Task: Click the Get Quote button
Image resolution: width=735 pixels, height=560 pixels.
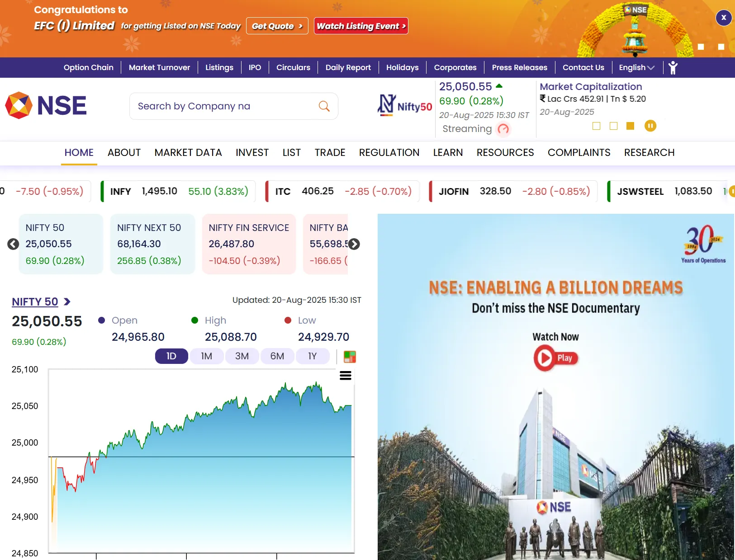Action: (x=277, y=26)
